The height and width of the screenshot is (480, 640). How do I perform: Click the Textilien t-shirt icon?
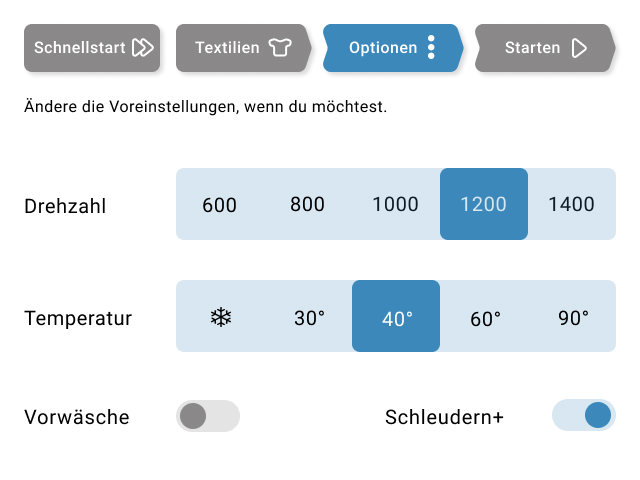(x=280, y=47)
